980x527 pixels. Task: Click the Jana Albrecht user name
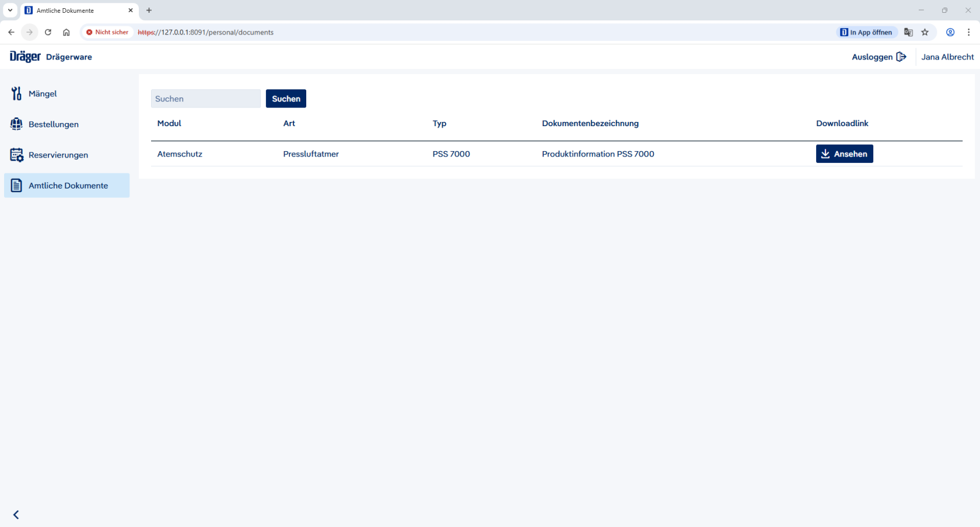(947, 57)
